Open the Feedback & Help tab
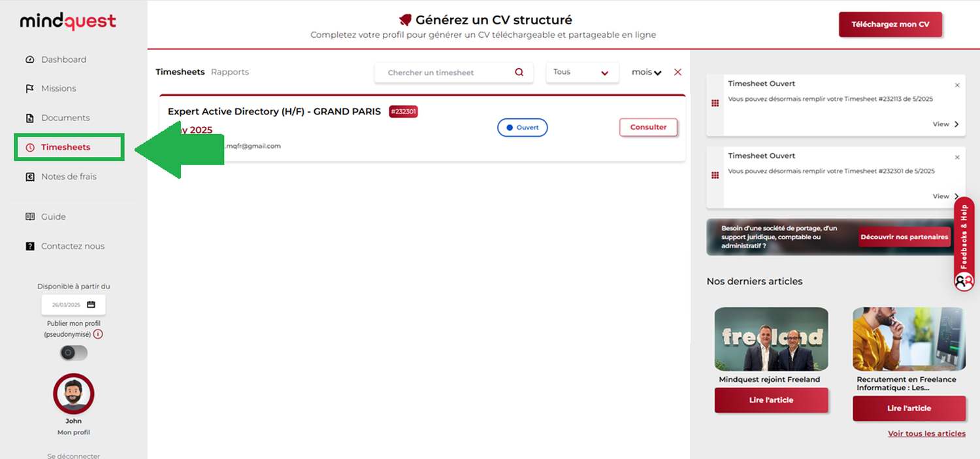Viewport: 980px width, 459px height. [964, 243]
